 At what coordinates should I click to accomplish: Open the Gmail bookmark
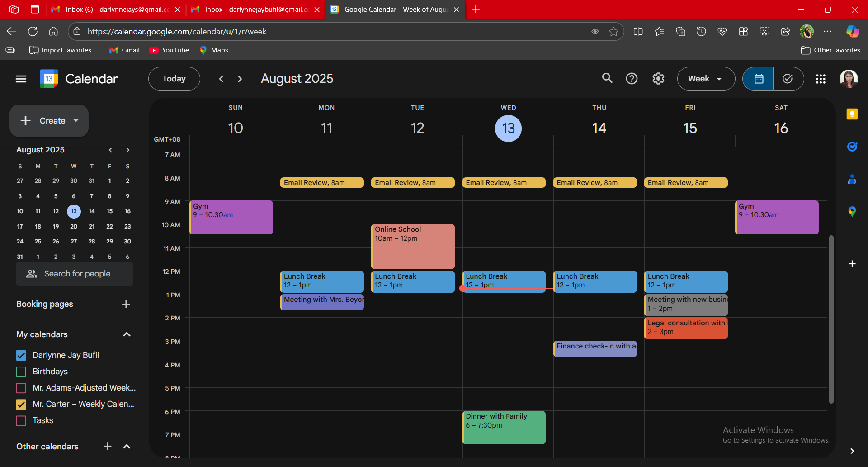124,50
